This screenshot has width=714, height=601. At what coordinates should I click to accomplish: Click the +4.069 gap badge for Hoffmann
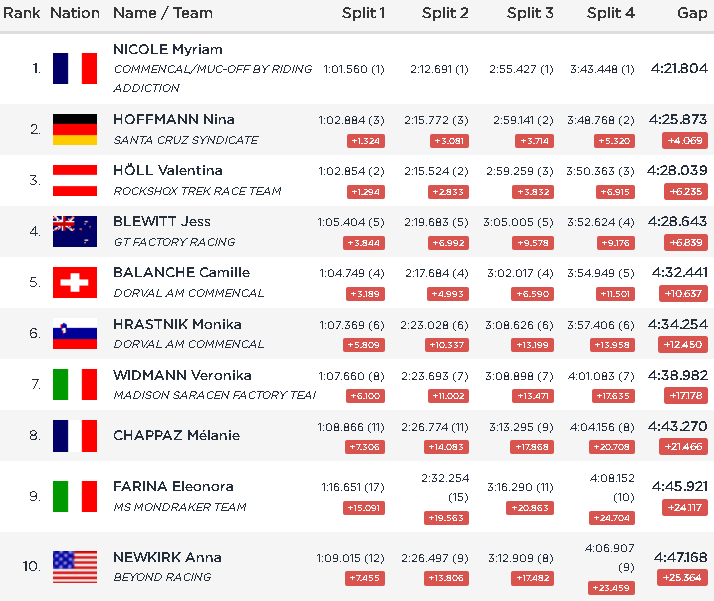[x=684, y=140]
